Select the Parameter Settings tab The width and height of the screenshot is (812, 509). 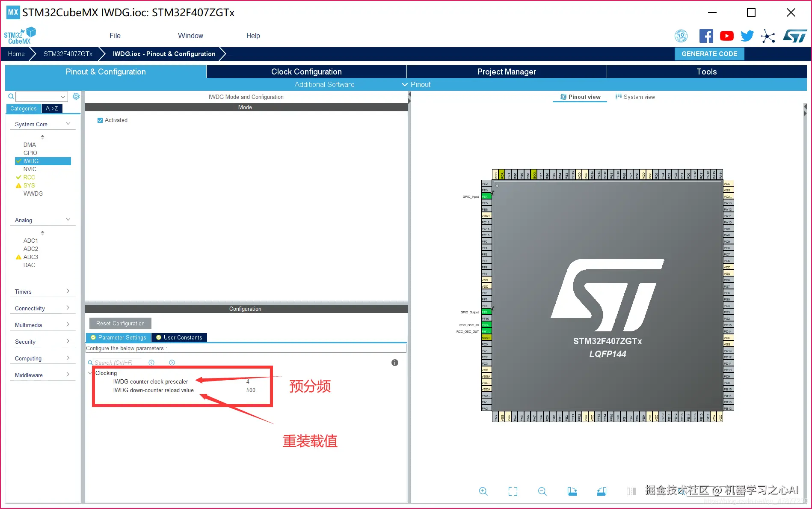pos(119,337)
